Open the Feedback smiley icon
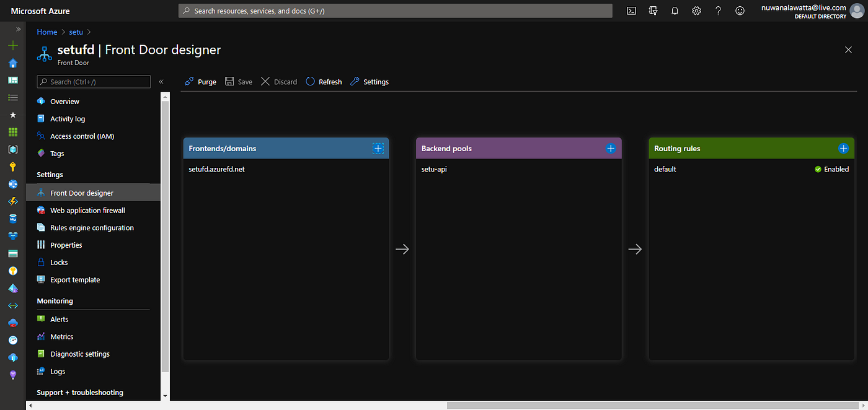Image resolution: width=868 pixels, height=410 pixels. 740,11
